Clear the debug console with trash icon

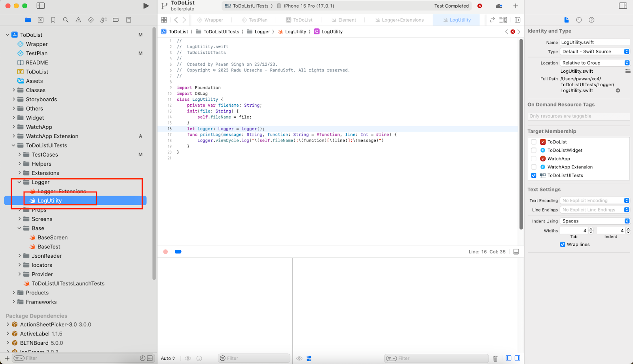(495, 358)
